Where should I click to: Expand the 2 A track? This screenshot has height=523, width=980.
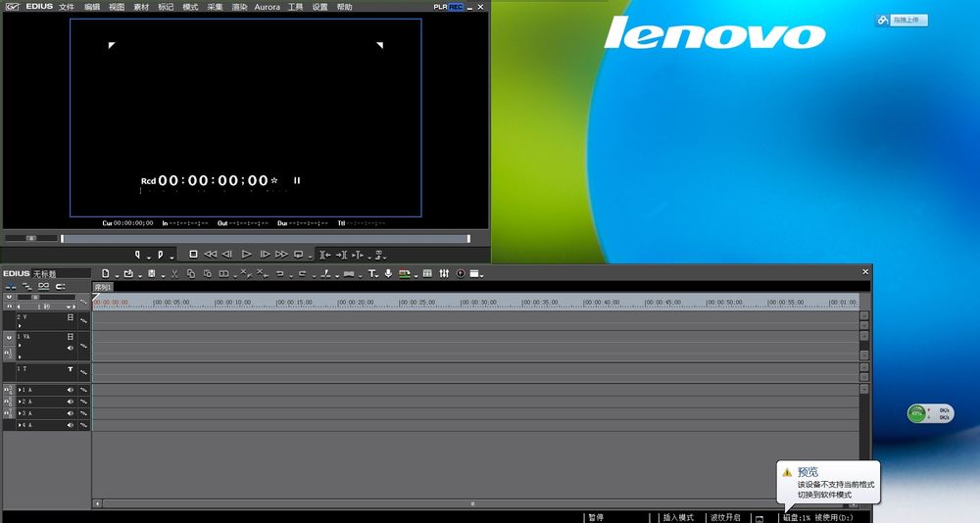tap(20, 402)
